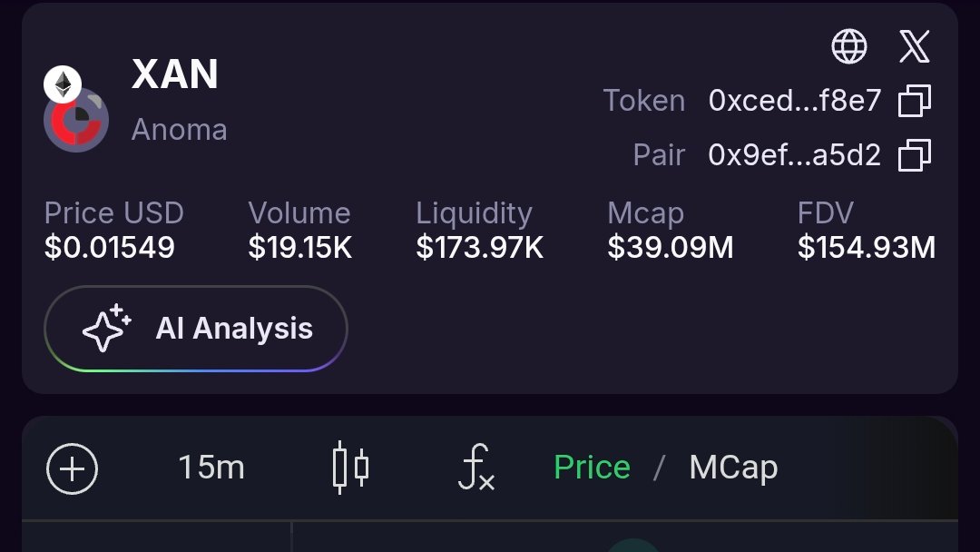Click the pair address 0x9ef...a5d2
The image size is (980, 552).
click(795, 155)
